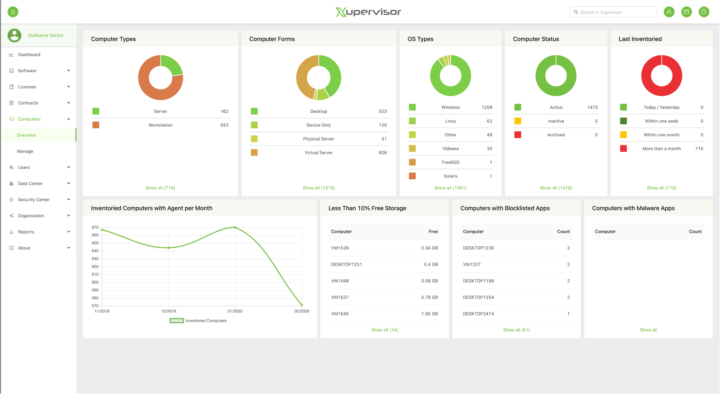
Task: Click the Computers monitor icon in sidebar
Action: (11, 119)
